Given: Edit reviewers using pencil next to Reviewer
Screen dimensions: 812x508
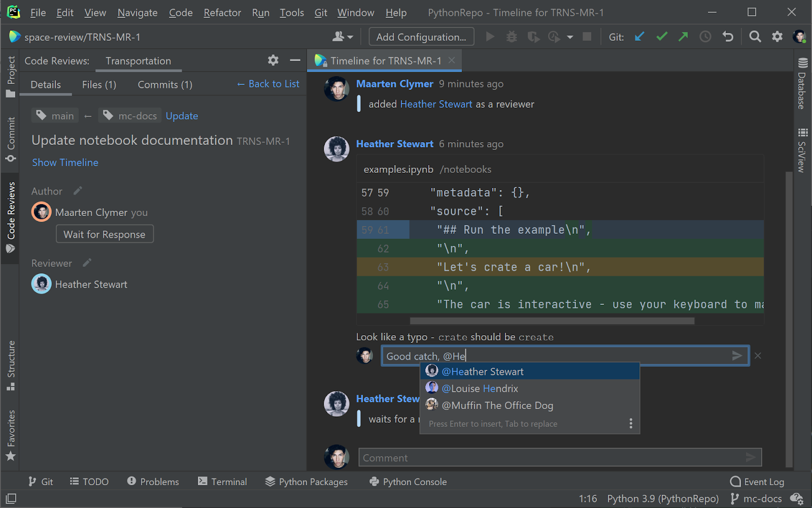Looking at the screenshot, I should [x=87, y=263].
